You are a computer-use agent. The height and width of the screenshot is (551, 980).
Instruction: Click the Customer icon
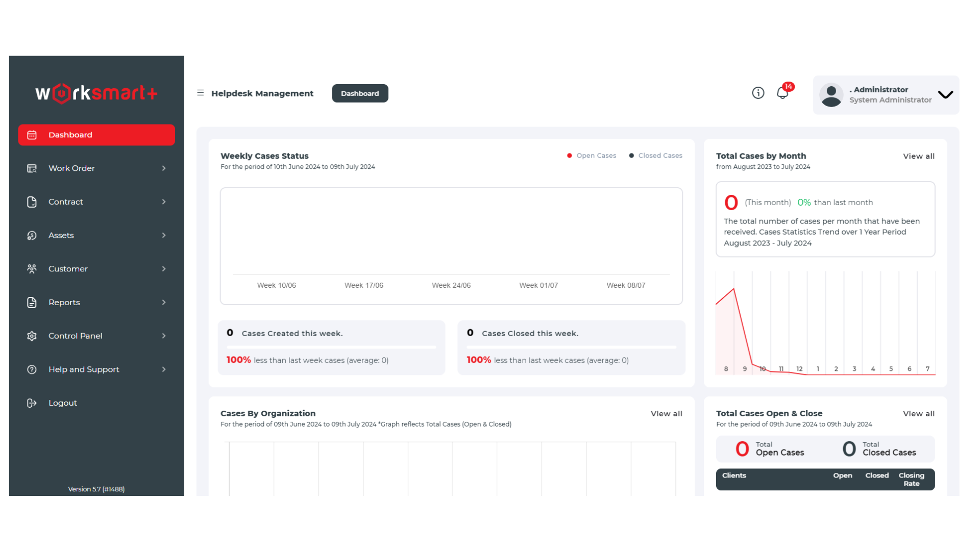point(32,269)
